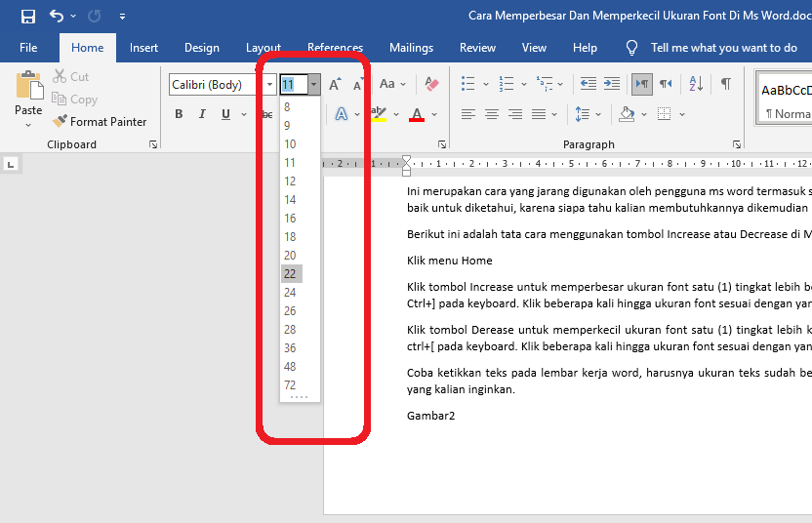Click the Increase Indent icon
The width and height of the screenshot is (812, 523).
pos(612,83)
